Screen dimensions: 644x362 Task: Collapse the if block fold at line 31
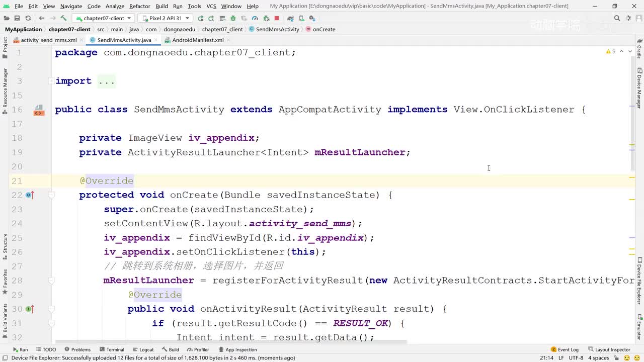point(51,323)
